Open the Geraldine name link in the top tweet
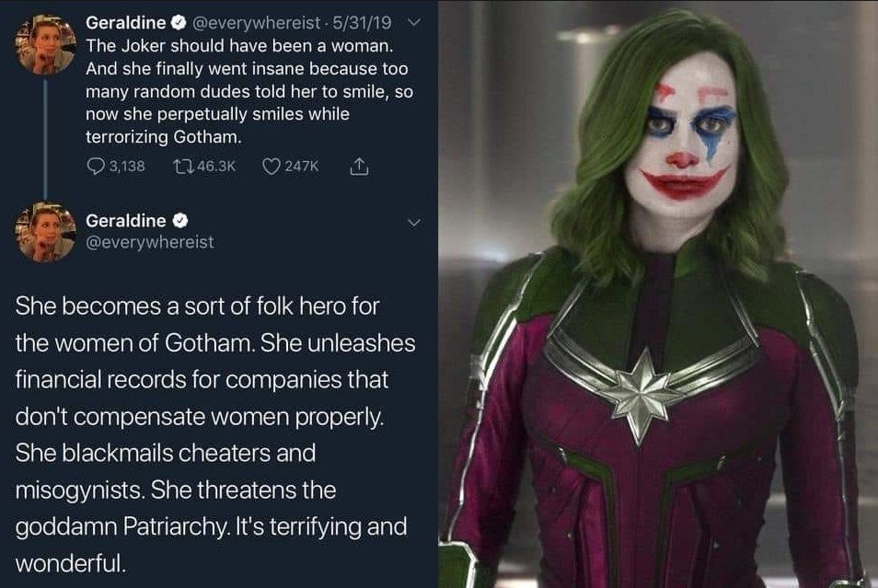Screen dimensions: 878x588 tap(126, 20)
